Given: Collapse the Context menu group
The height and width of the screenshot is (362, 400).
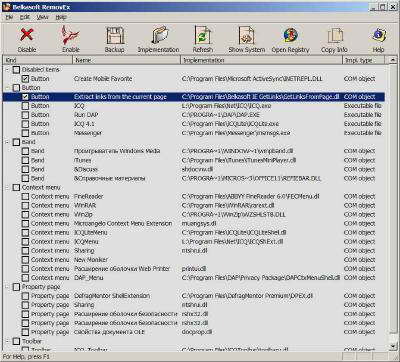Looking at the screenshot, I should coord(7,187).
